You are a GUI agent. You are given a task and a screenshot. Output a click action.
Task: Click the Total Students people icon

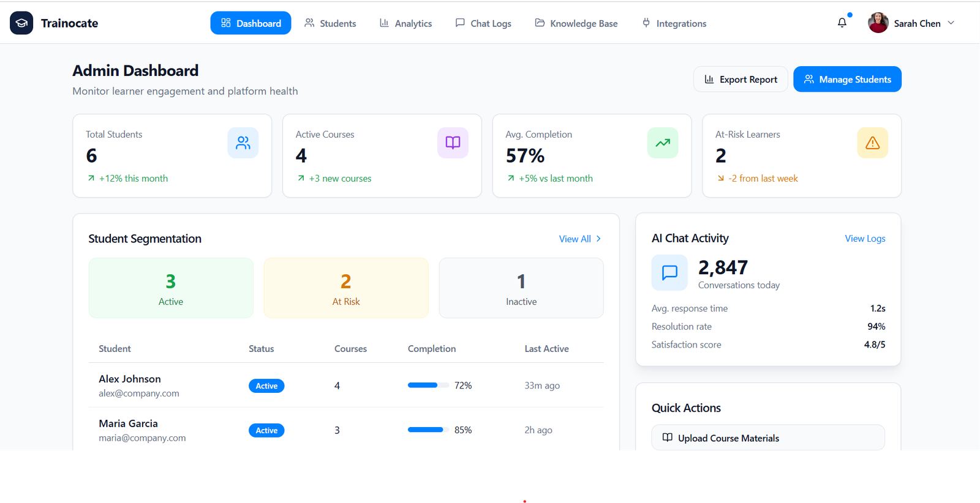pyautogui.click(x=243, y=143)
